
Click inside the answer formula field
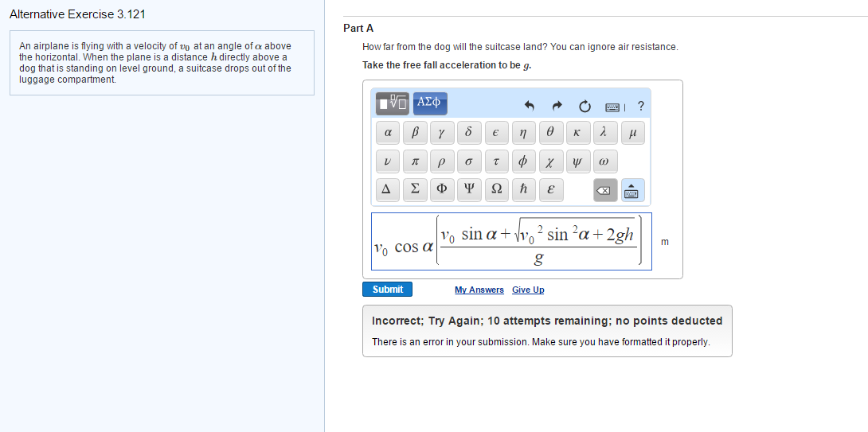tap(511, 241)
